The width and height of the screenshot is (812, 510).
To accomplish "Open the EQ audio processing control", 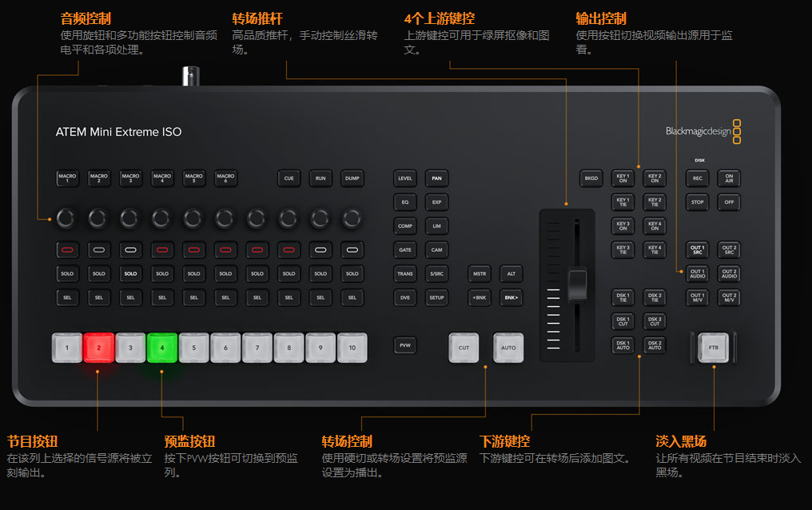I will pos(404,201).
